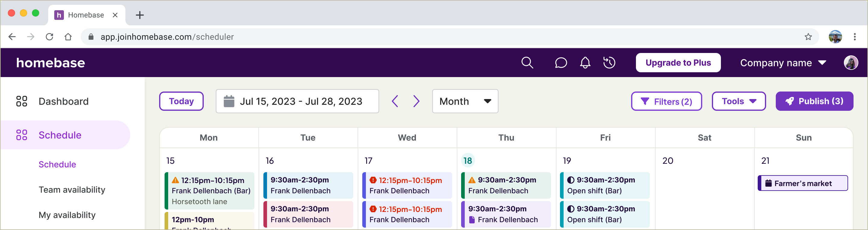Viewport: 868px width, 230px height.
Task: Bookmark this page with star icon
Action: [808, 37]
